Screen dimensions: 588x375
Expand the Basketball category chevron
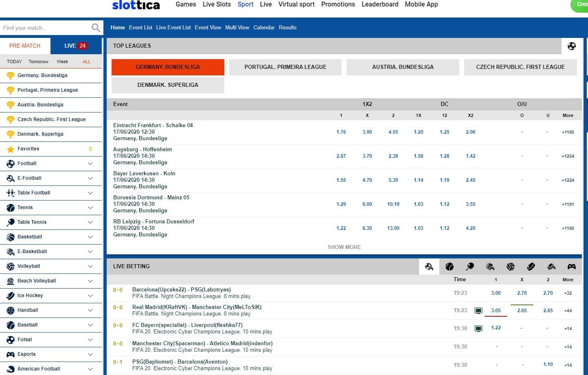tap(90, 237)
